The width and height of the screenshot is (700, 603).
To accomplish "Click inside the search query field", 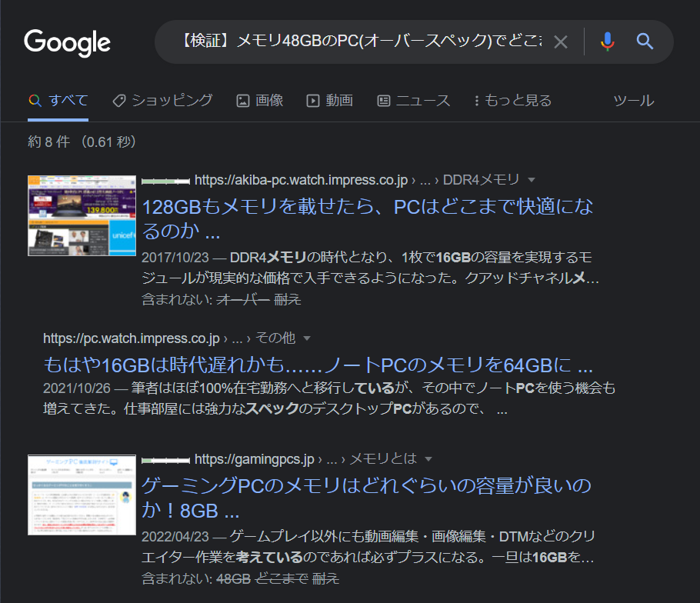I will [x=354, y=42].
